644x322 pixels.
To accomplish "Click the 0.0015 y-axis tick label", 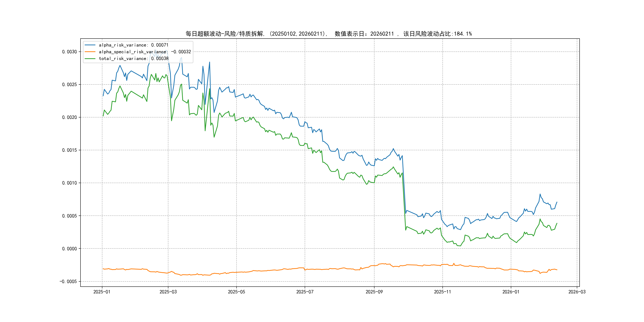I will pyautogui.click(x=70, y=150).
